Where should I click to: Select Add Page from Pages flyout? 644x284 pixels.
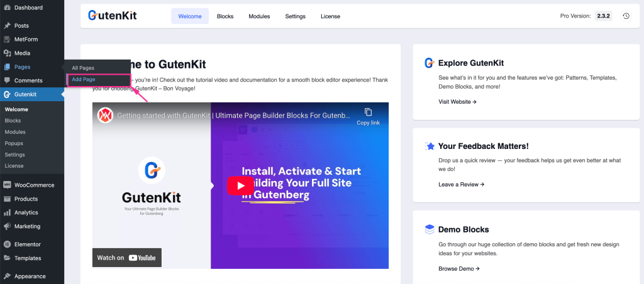pyautogui.click(x=84, y=80)
